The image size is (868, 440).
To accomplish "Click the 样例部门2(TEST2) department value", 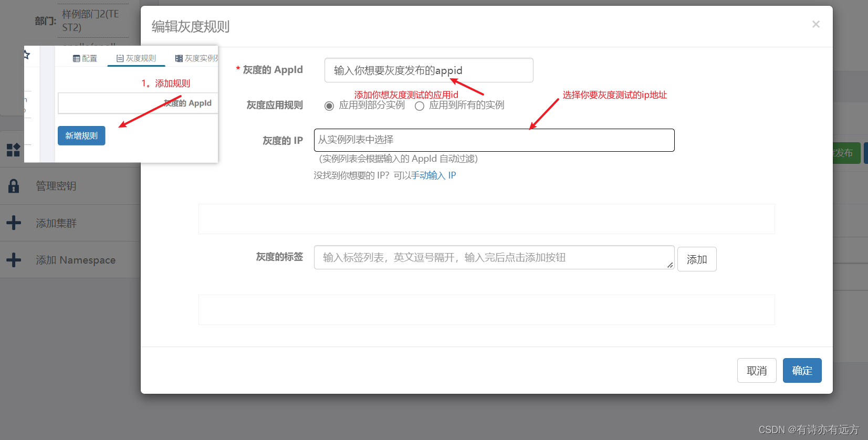I will point(90,20).
